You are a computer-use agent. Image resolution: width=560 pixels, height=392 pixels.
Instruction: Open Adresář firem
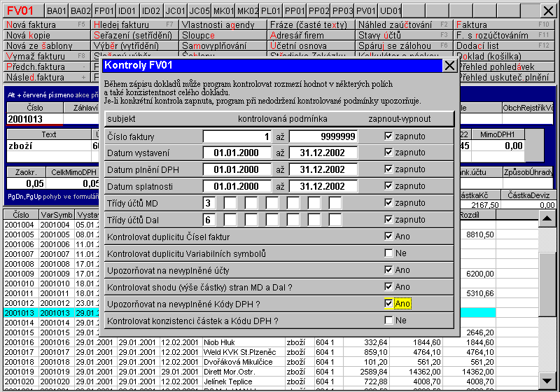click(311, 35)
